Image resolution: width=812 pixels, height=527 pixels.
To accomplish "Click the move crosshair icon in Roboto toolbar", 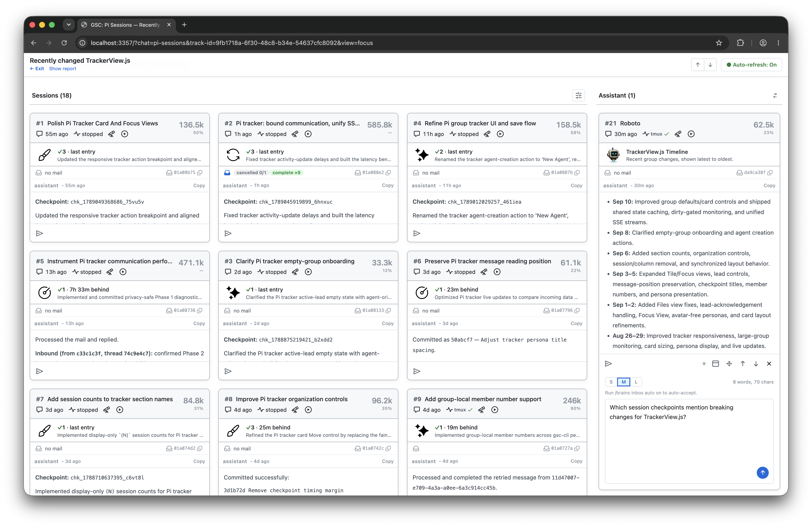I will point(729,363).
